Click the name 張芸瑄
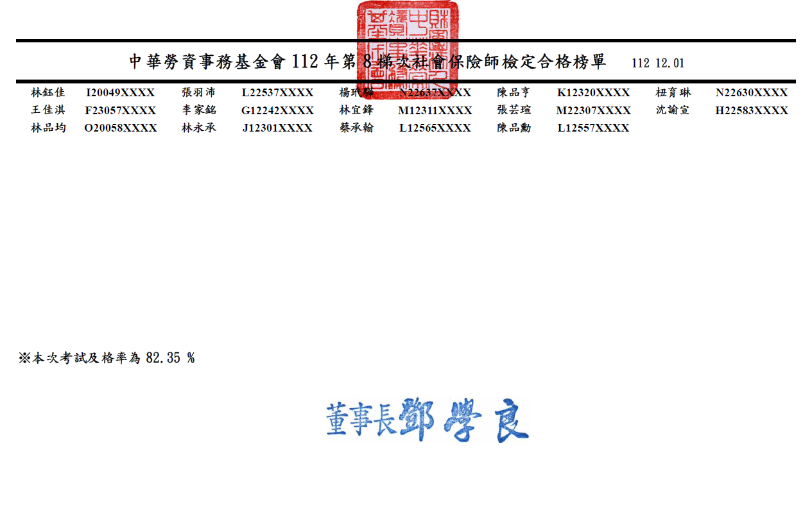Viewport: 812px width, 507px height. click(x=514, y=110)
